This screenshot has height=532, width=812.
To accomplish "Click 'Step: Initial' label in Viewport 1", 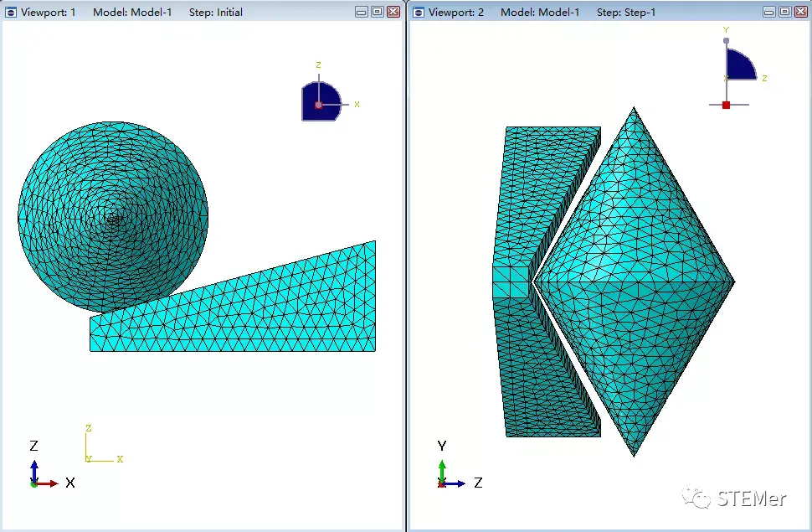I will pos(215,12).
